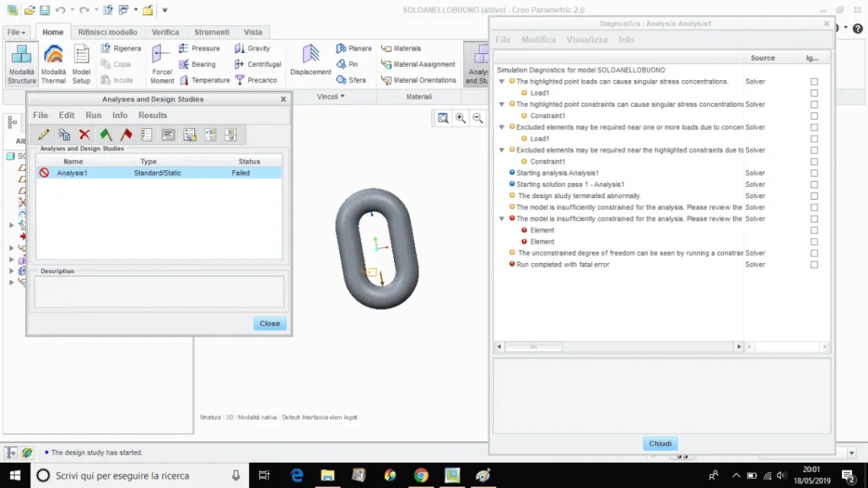Refit the model view with the refit icon
The width and height of the screenshot is (868, 488).
pyautogui.click(x=443, y=118)
